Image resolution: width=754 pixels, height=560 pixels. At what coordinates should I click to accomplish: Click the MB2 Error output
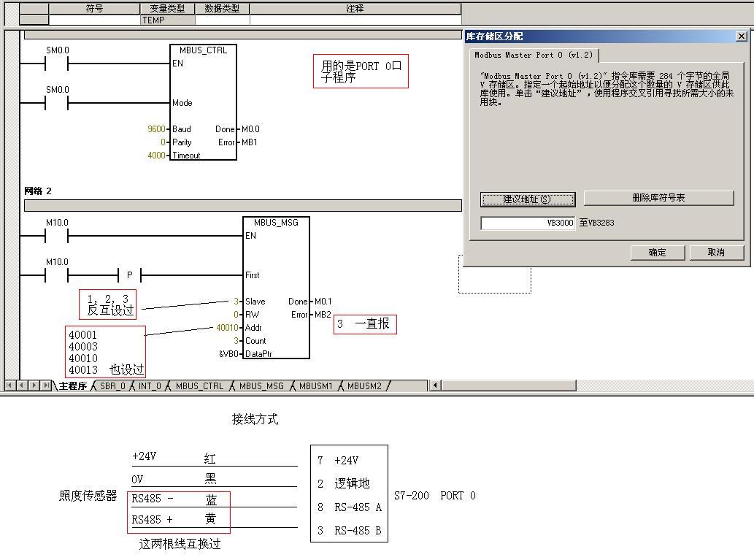click(x=323, y=315)
